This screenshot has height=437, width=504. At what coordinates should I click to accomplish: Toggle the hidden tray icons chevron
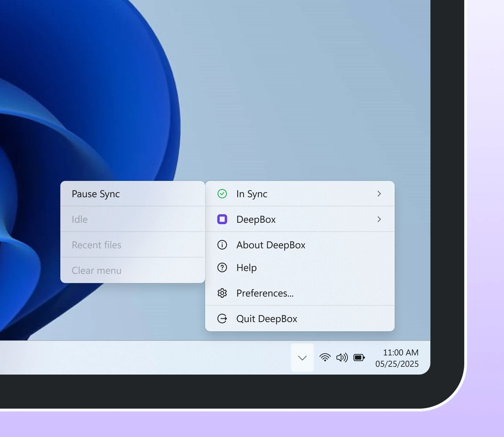coord(302,358)
